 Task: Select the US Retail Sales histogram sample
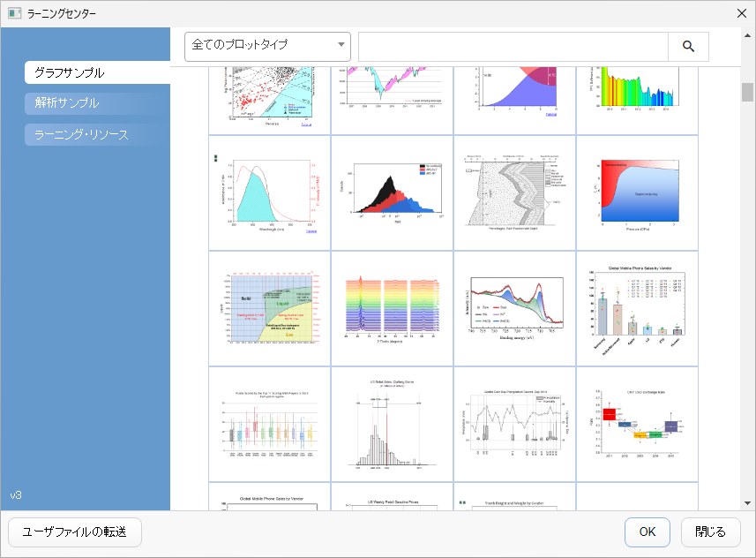pyautogui.click(x=391, y=423)
